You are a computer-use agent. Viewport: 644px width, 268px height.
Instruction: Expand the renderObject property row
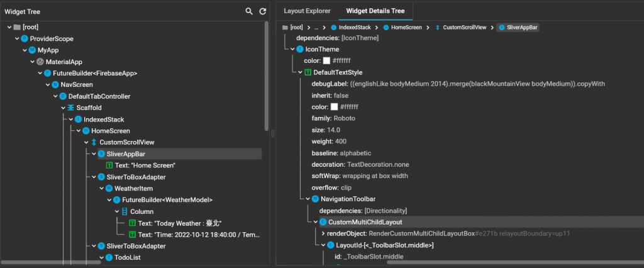323,233
